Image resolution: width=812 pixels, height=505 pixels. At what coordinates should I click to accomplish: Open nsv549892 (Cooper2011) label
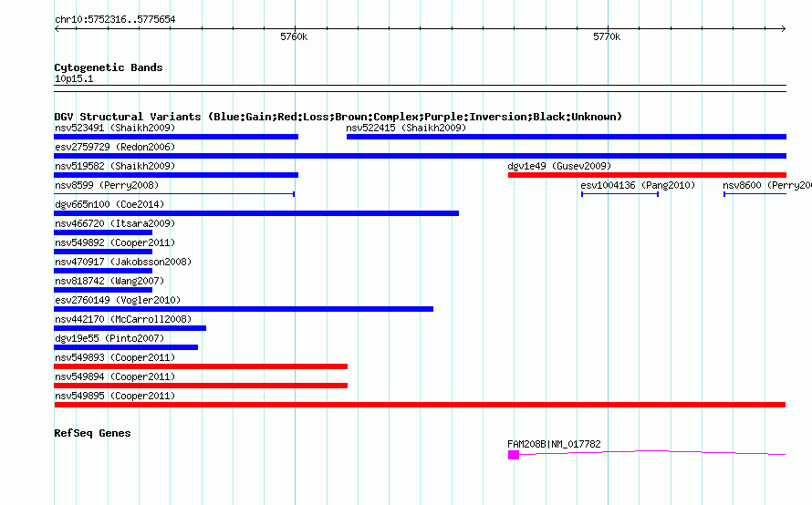(x=115, y=242)
